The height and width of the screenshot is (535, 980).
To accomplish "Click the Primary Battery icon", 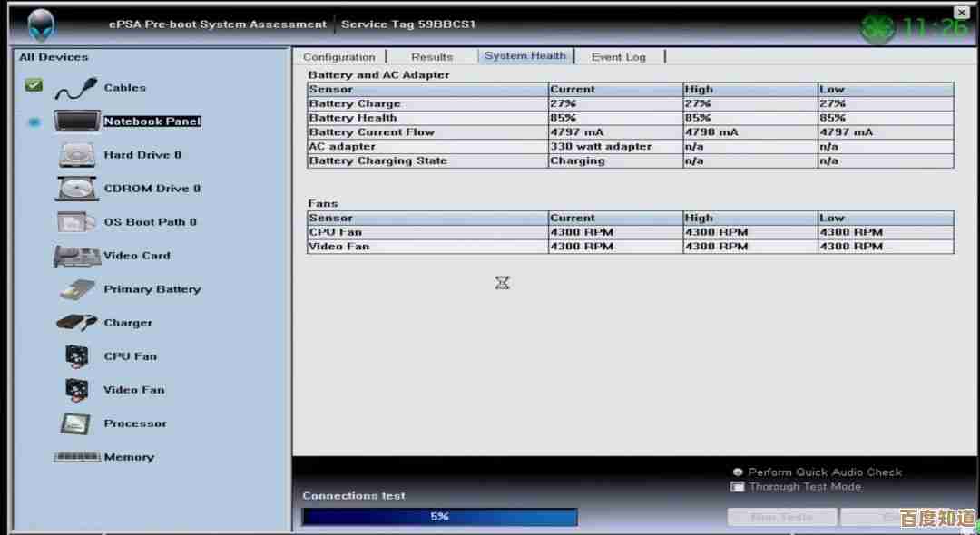I will 77,290.
